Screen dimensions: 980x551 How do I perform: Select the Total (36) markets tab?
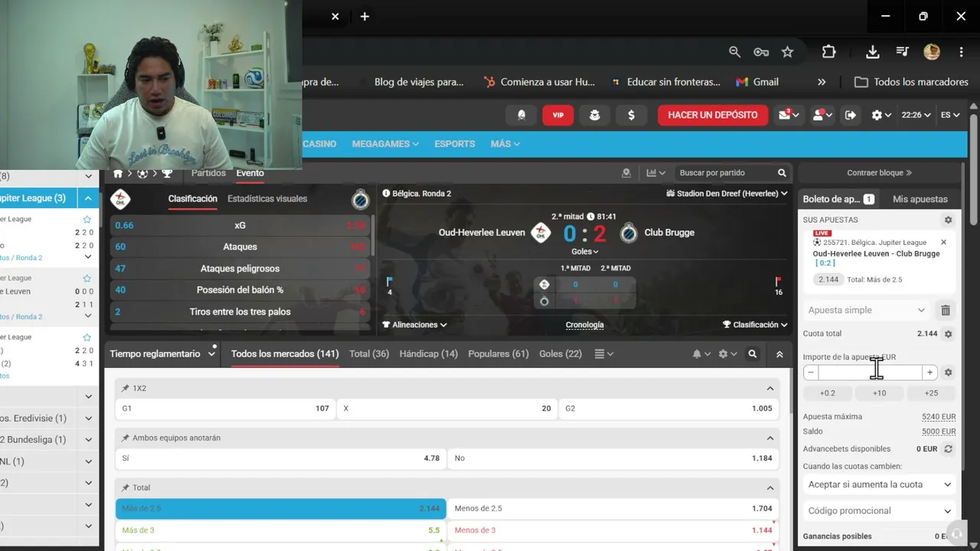click(x=369, y=354)
